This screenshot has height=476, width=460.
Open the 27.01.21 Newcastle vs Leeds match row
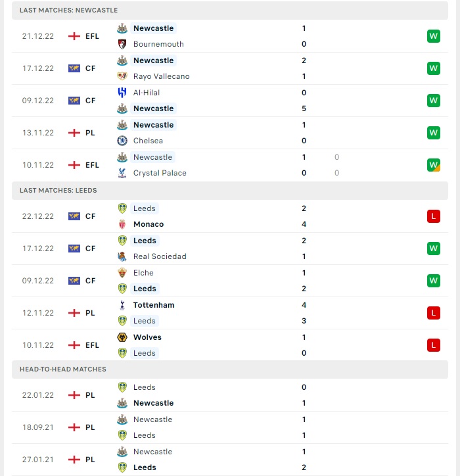pyautogui.click(x=230, y=460)
